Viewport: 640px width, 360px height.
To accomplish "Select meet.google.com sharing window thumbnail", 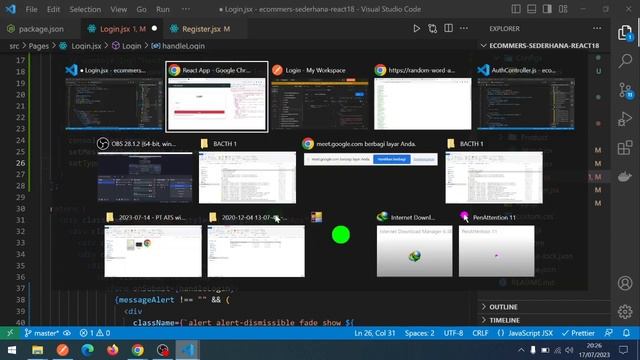I will 371,152.
